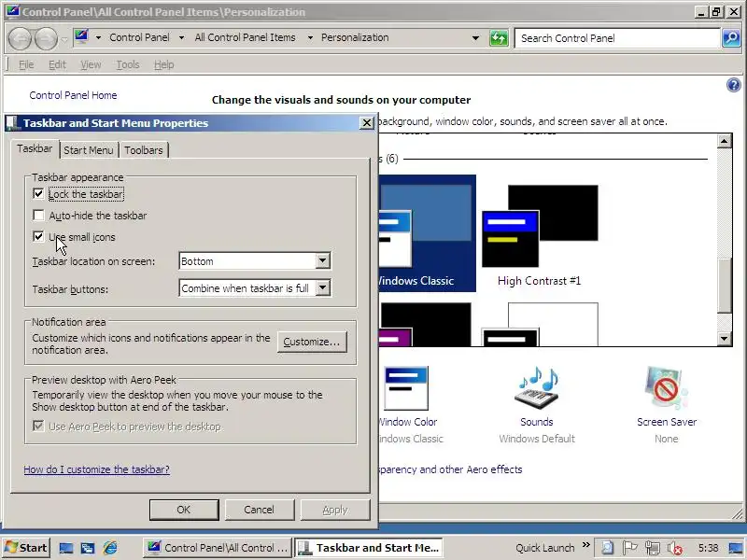The image size is (747, 560).
Task: Click the Customize... notification area button
Action: coord(312,342)
